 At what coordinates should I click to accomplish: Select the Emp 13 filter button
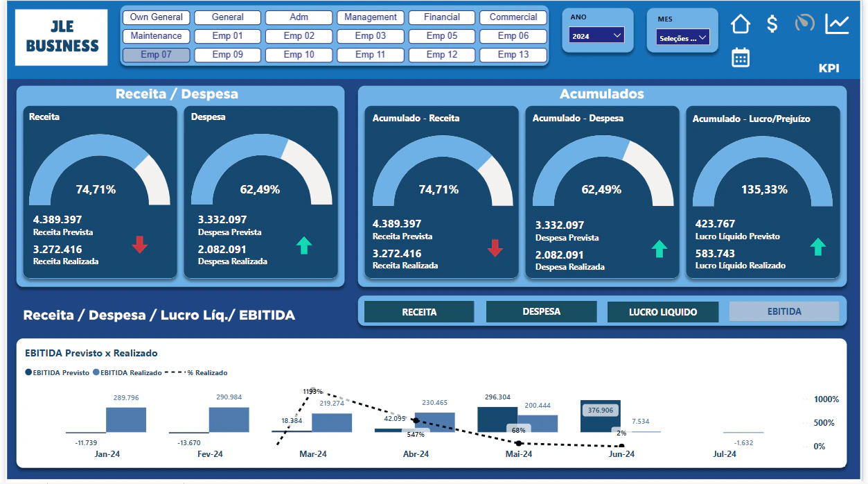tap(513, 55)
